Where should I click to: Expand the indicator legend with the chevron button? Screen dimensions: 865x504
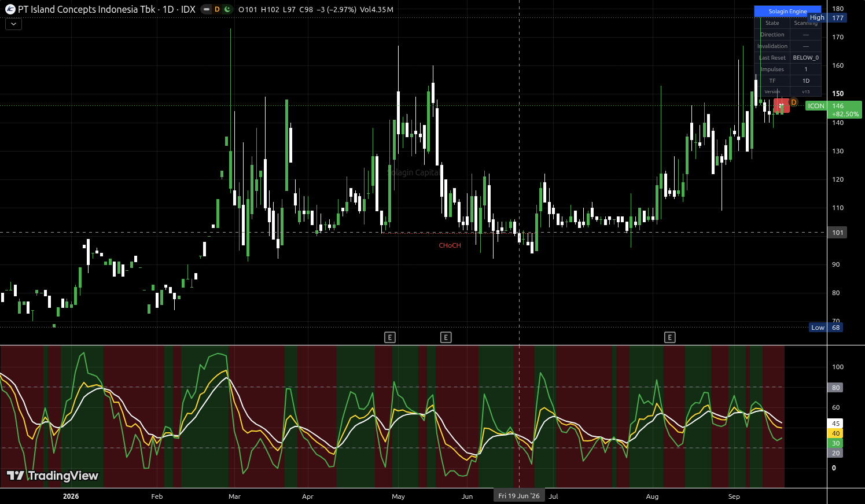[x=13, y=24]
